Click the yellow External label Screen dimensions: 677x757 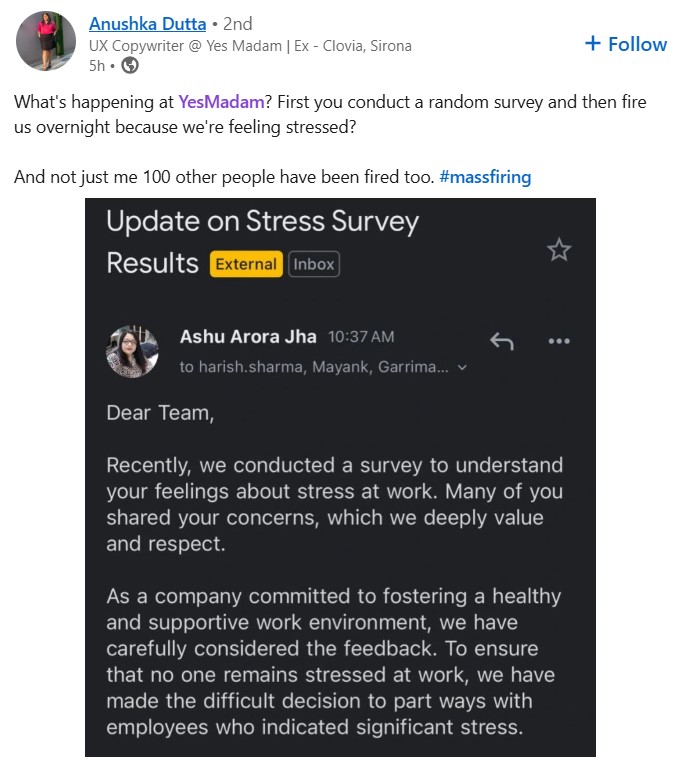coord(246,264)
